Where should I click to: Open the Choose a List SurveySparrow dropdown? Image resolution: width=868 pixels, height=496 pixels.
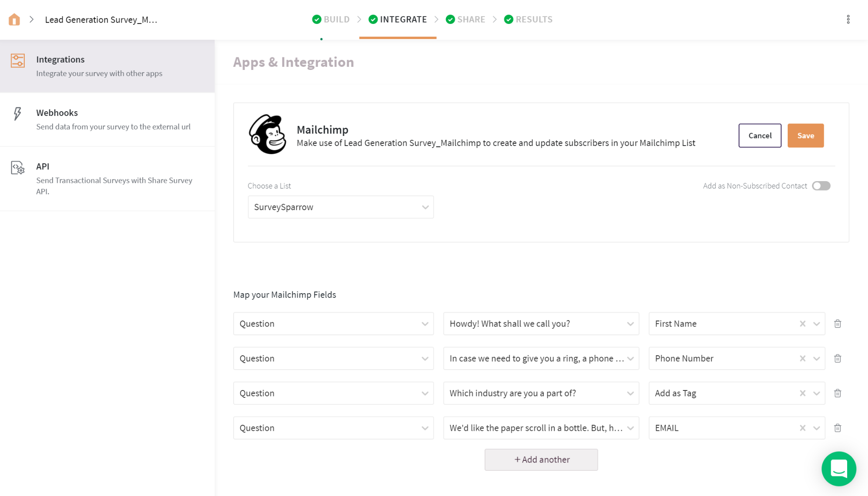click(x=340, y=207)
